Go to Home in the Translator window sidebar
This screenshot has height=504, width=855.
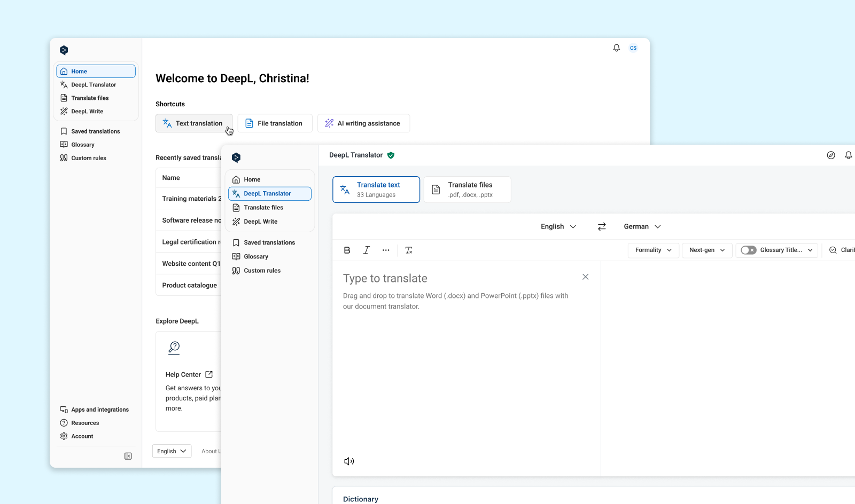(x=270, y=180)
